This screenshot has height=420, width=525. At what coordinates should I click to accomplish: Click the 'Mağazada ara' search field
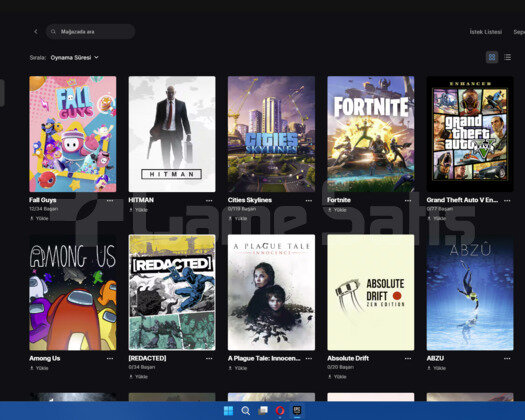tap(90, 31)
